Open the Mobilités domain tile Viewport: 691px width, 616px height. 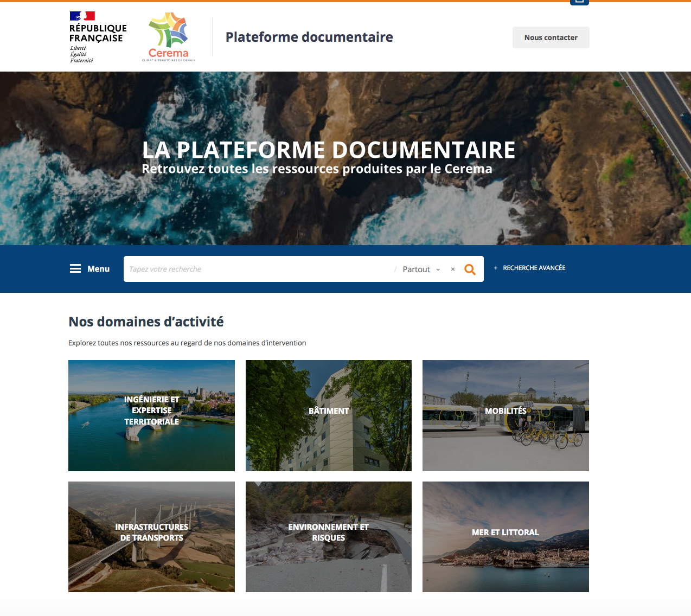click(506, 415)
